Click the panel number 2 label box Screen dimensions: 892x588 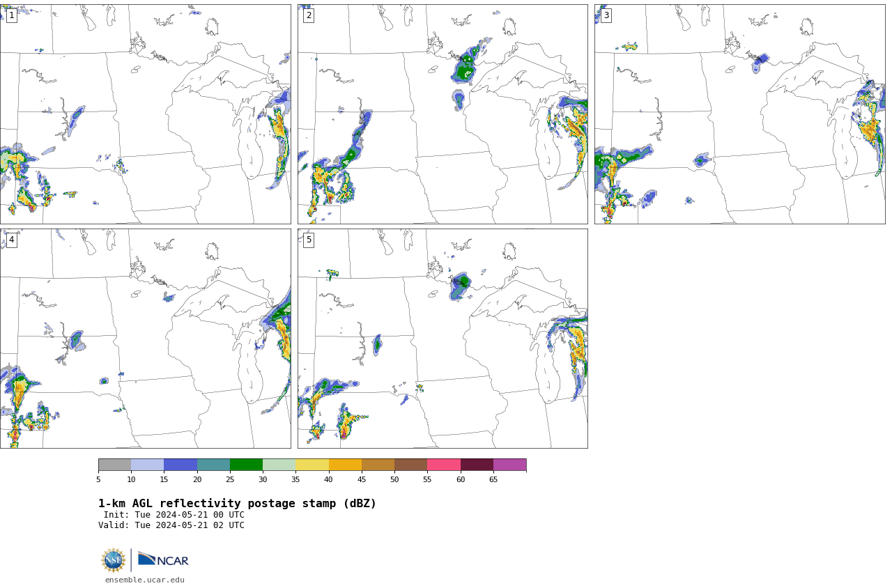click(309, 15)
